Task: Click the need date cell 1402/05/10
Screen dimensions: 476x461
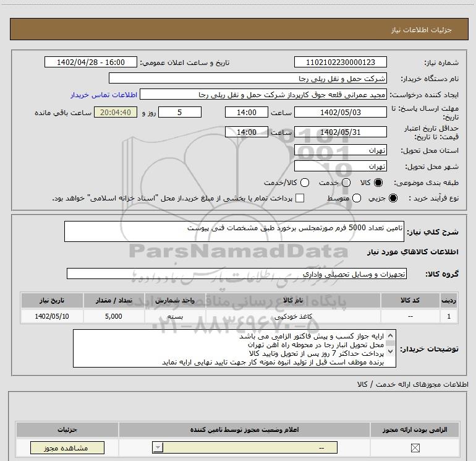Action: click(52, 316)
